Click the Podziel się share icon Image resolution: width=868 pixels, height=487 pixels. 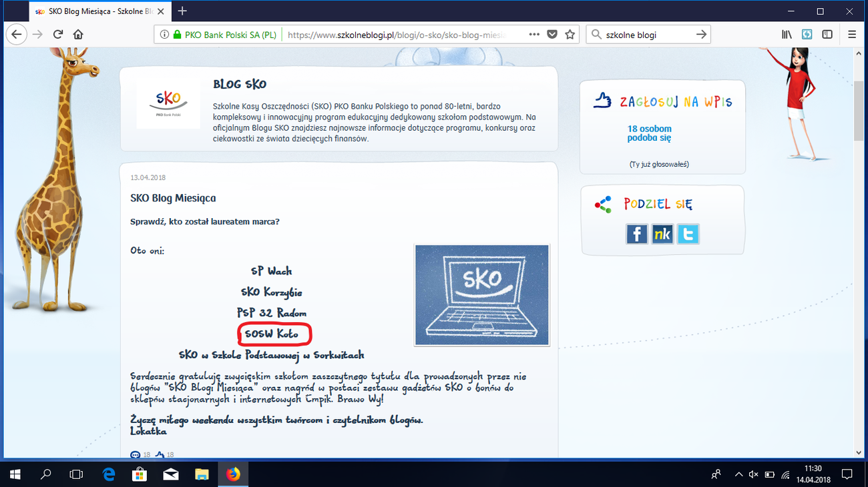pos(603,204)
